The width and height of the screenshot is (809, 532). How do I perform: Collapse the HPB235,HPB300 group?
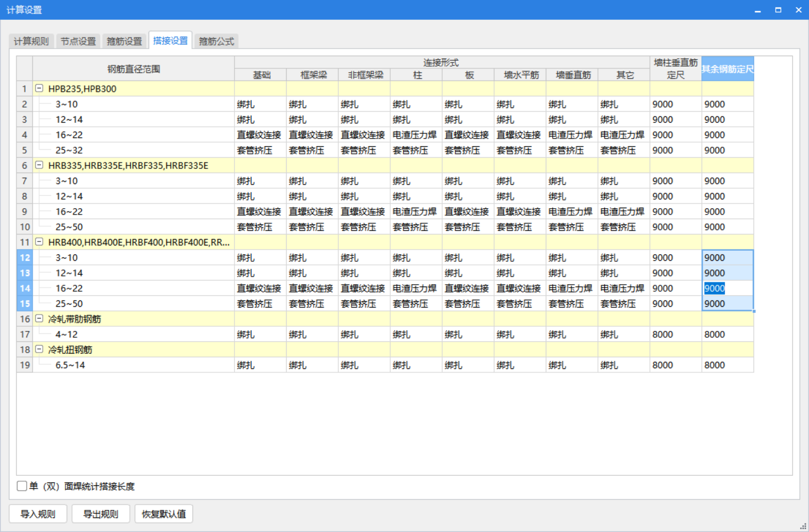(39, 88)
